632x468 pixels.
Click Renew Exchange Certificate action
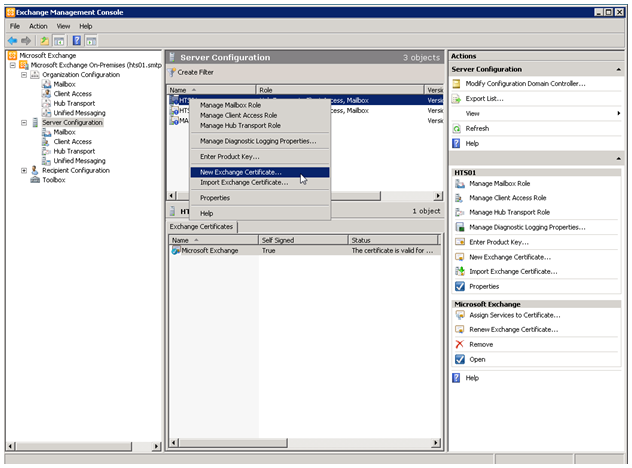pyautogui.click(x=514, y=330)
